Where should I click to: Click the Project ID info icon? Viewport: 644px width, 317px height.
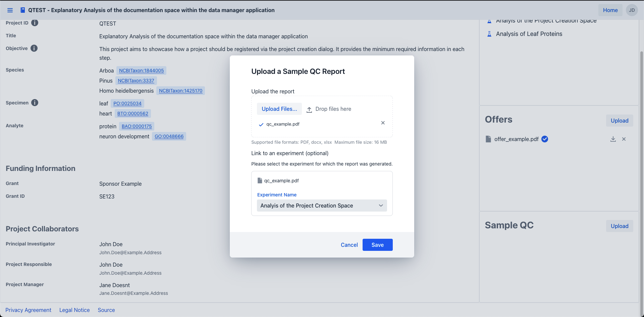35,23
